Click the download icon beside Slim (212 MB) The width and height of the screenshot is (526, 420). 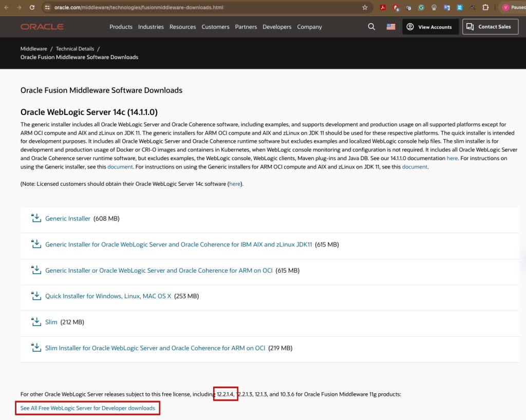tap(36, 322)
